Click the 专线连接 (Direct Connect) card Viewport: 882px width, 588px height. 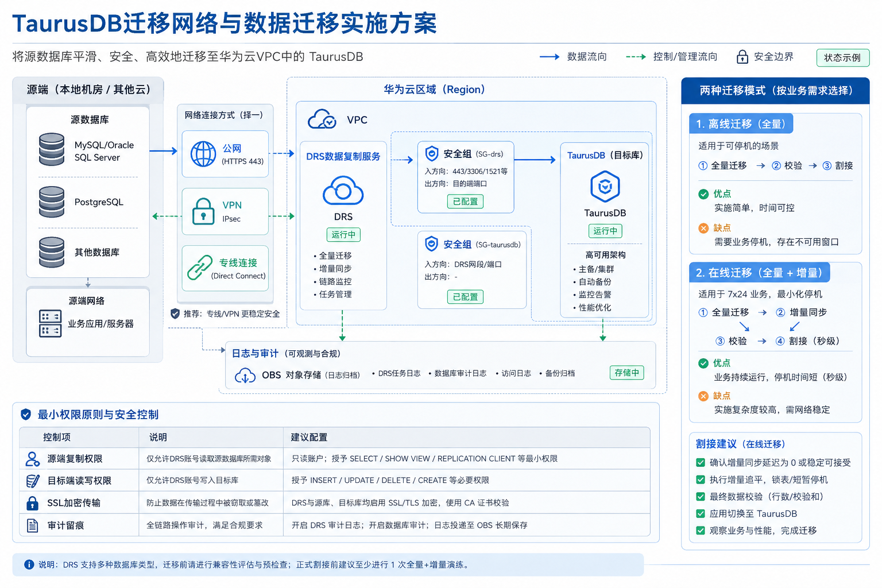coord(225,268)
